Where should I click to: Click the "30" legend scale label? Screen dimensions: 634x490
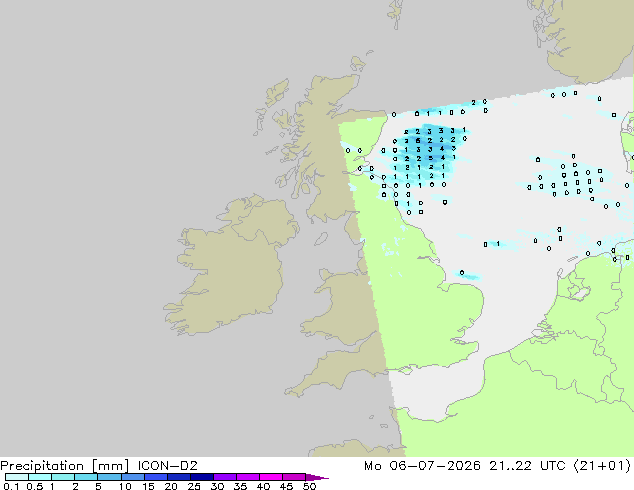[x=217, y=486]
